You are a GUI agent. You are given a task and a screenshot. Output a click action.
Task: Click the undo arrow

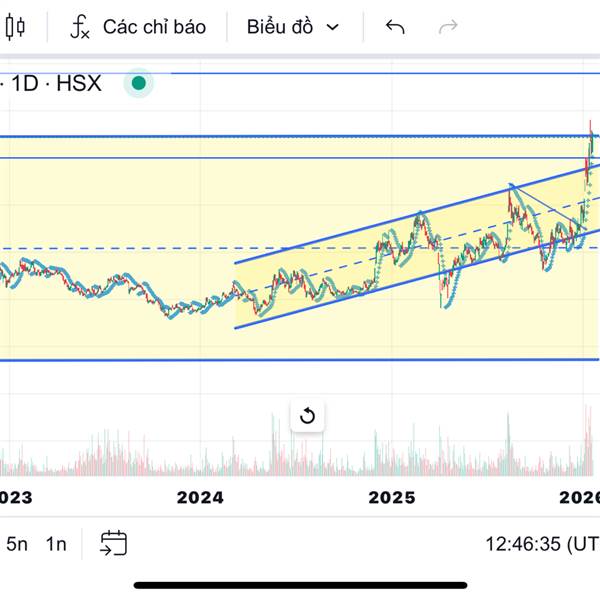tap(395, 27)
